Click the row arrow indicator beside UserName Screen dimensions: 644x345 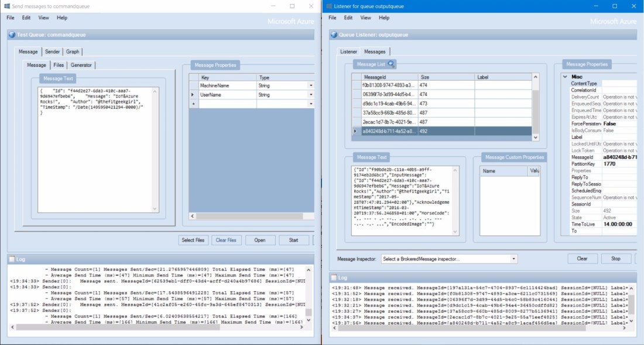click(193, 94)
